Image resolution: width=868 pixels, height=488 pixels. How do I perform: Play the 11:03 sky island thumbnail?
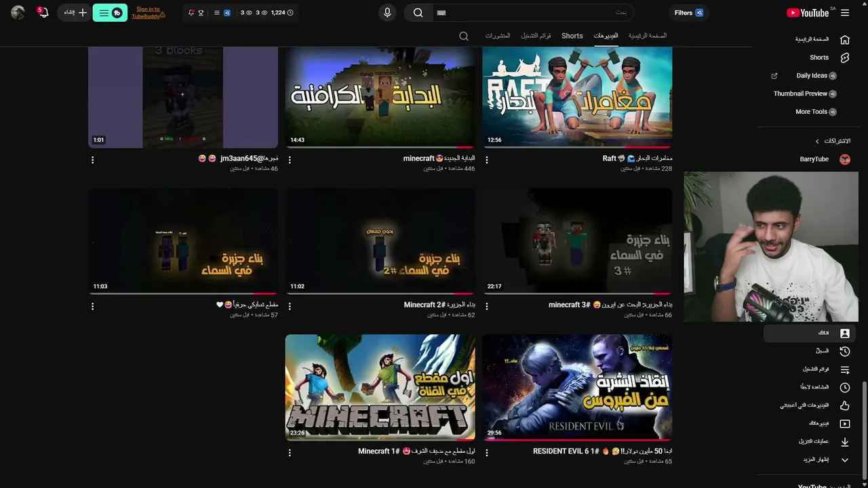tap(183, 241)
